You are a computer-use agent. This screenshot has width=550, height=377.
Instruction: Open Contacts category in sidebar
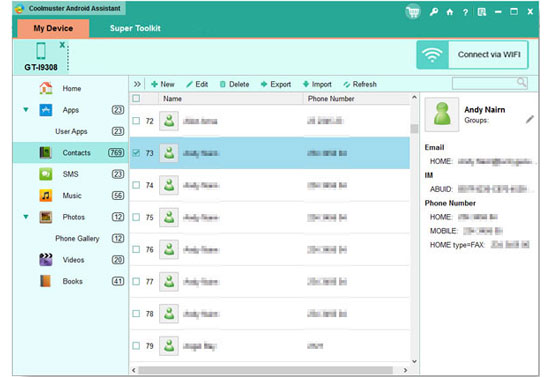click(x=76, y=153)
